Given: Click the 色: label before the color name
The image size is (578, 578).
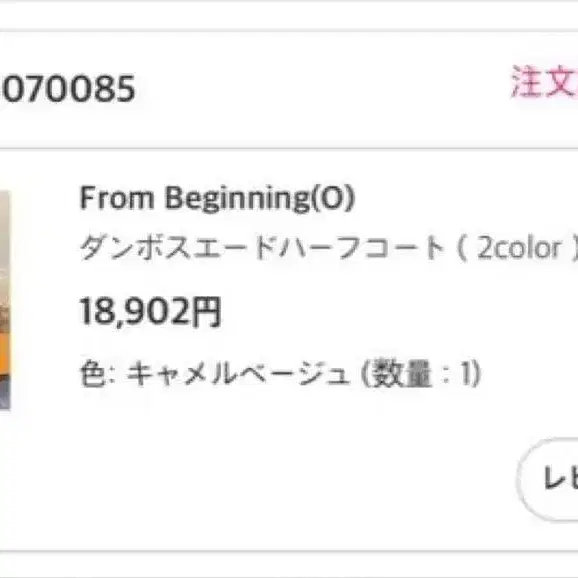Looking at the screenshot, I should (x=98, y=374).
